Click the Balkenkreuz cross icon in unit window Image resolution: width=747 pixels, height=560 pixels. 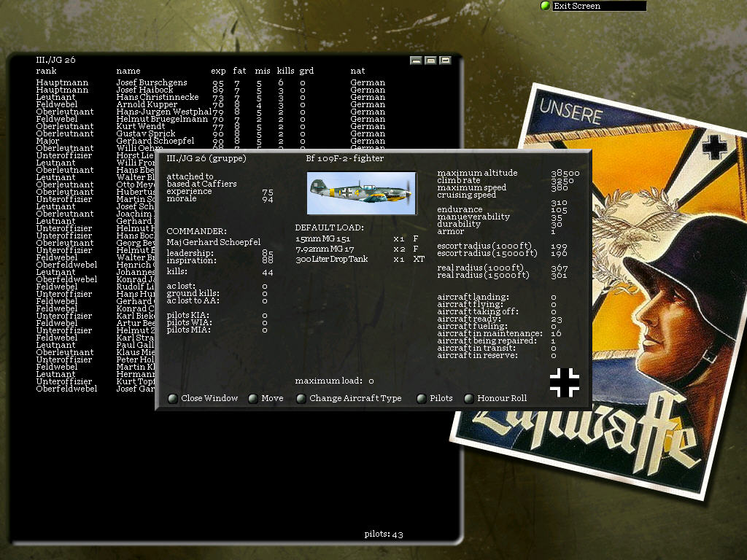click(x=565, y=382)
